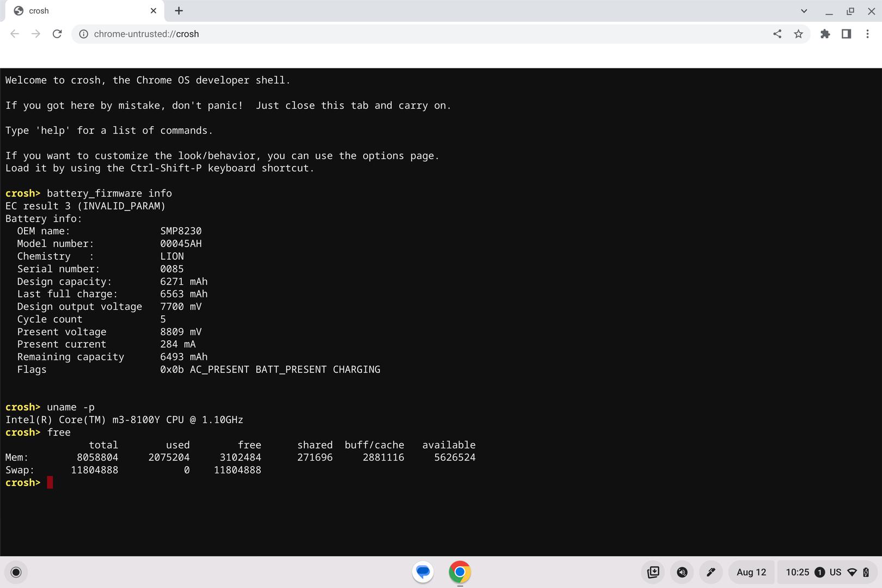The width and height of the screenshot is (882, 588).
Task: Open the tab search dropdown chevron
Action: coord(804,11)
